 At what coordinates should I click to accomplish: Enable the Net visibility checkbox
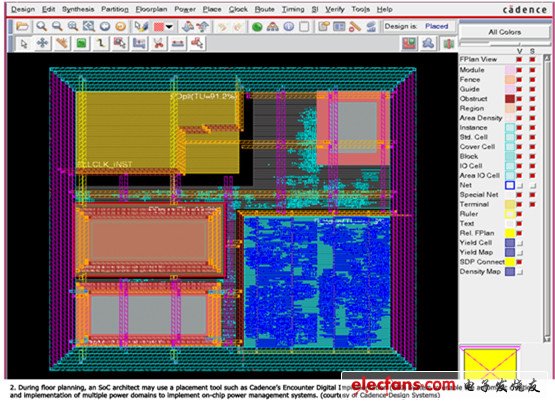click(x=520, y=186)
